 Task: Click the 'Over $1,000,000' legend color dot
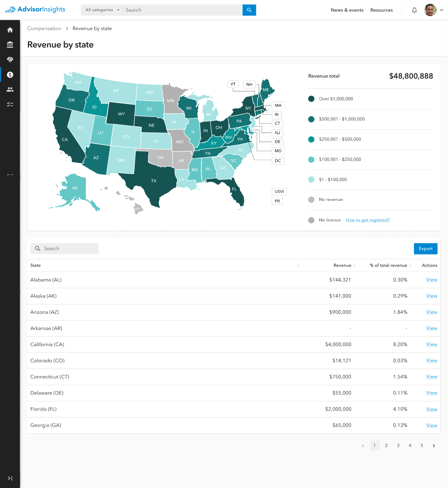tap(311, 99)
